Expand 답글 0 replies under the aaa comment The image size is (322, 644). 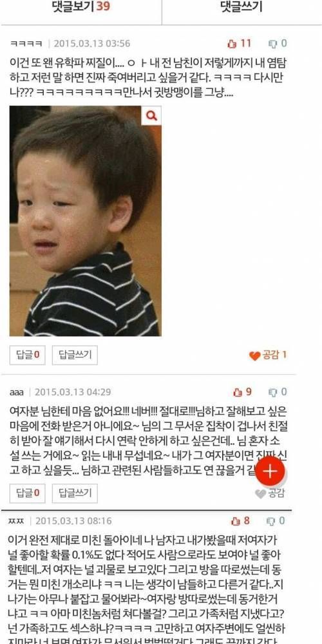point(28,493)
